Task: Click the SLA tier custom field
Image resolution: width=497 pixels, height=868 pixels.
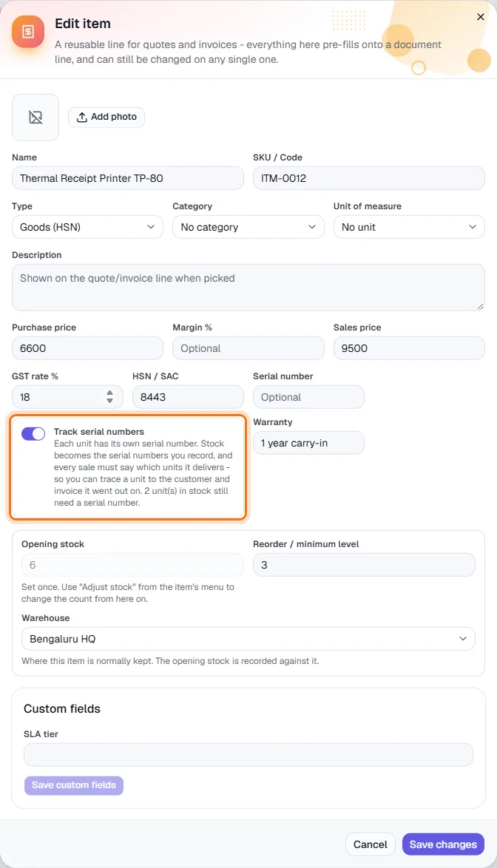Action: [248, 755]
